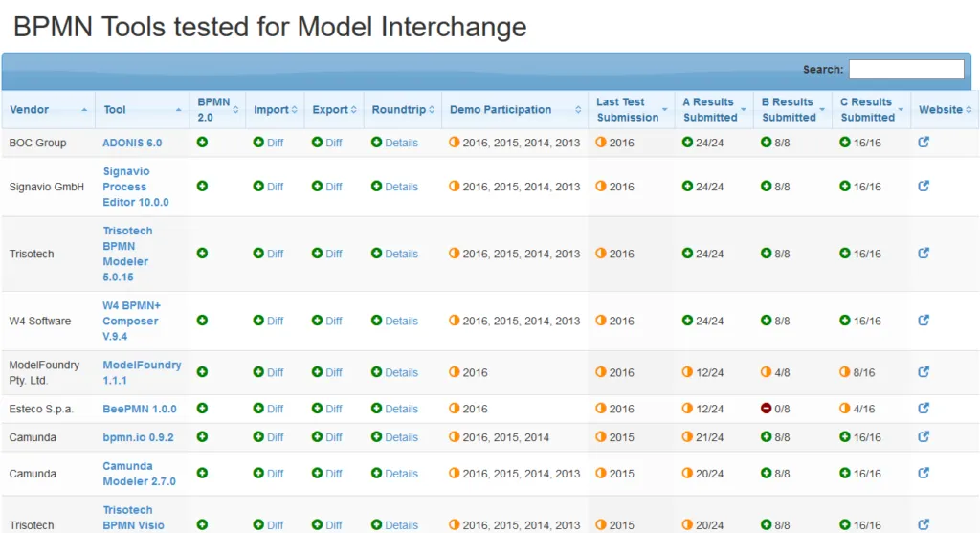Open ModelFoundry 1.1.1 tool link
This screenshot has width=980, height=533.
[x=142, y=372]
